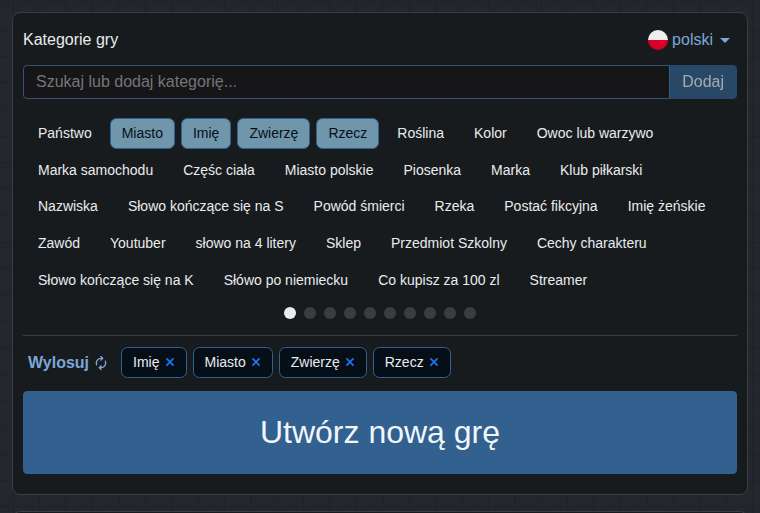Go to category page 9 dot
Image resolution: width=760 pixels, height=513 pixels.
[x=450, y=313]
